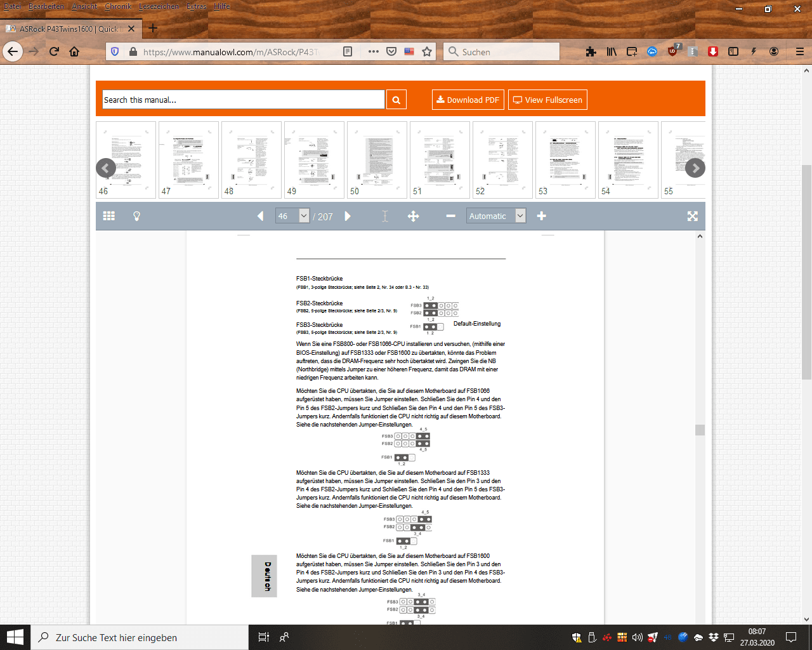
Task: Open the Windows Start menu
Action: click(x=15, y=637)
